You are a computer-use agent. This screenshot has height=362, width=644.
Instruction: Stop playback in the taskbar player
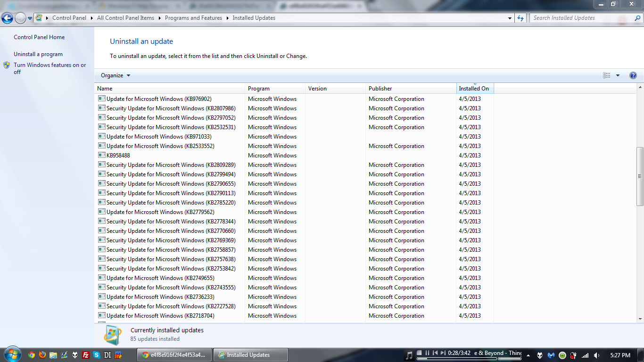point(420,353)
